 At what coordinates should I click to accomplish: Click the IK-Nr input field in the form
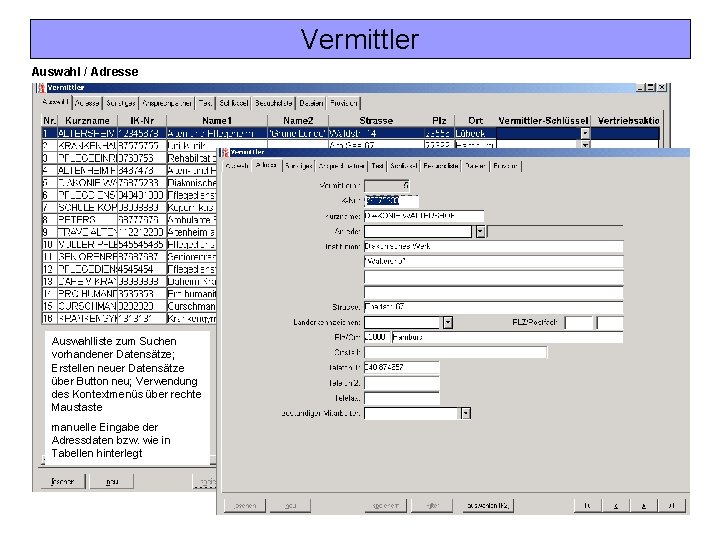391,201
